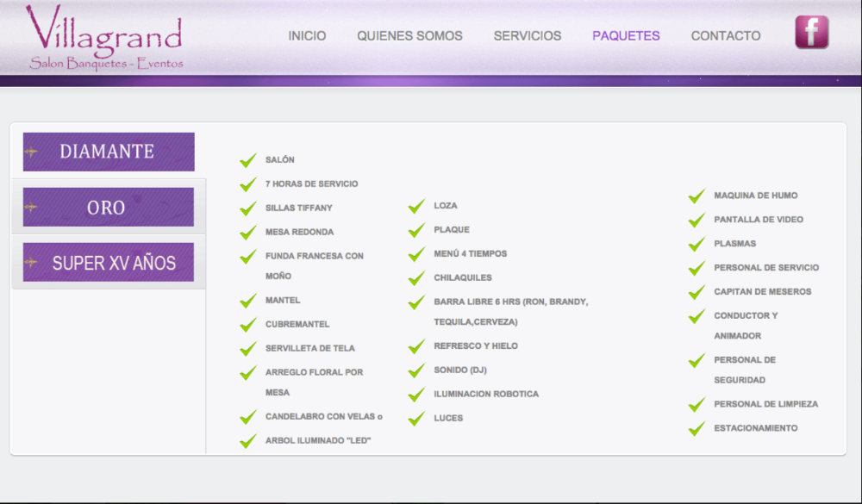Show the SUPER XV AÑOS package
The image size is (862, 504).
[x=109, y=263]
